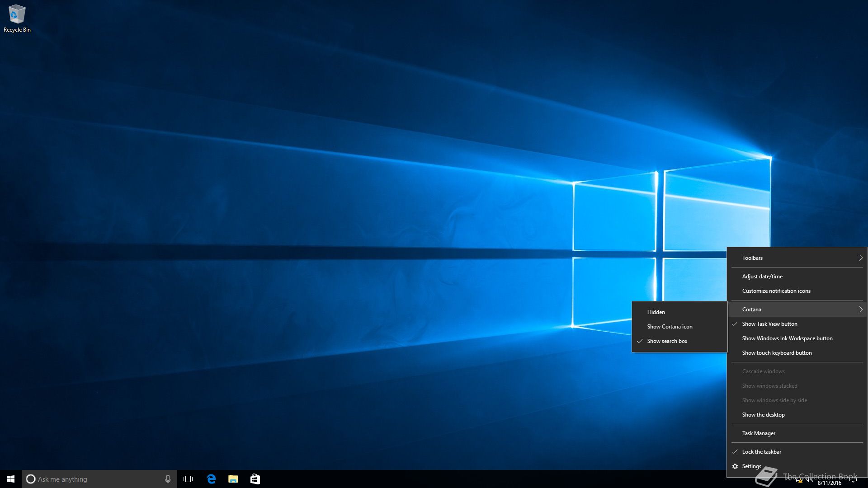Open taskbar Settings from the context menu
The image size is (868, 488).
[x=797, y=466]
